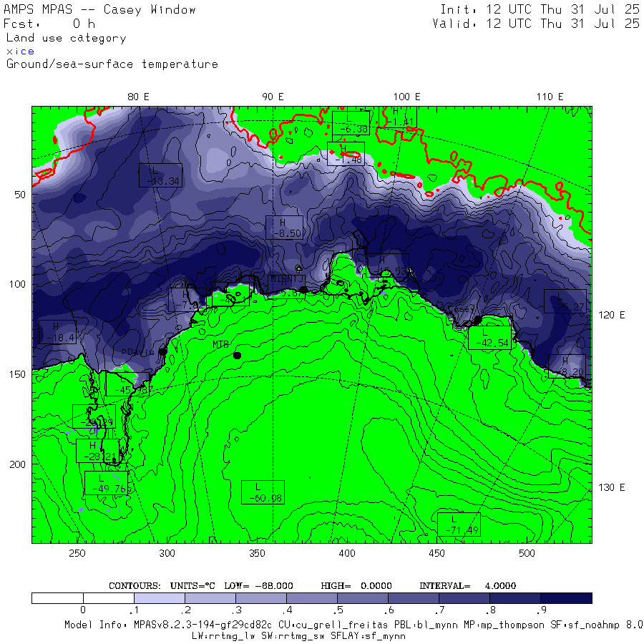Click the Davis station dot marker
Viewport: 644px width, 644px height.
pos(163,351)
